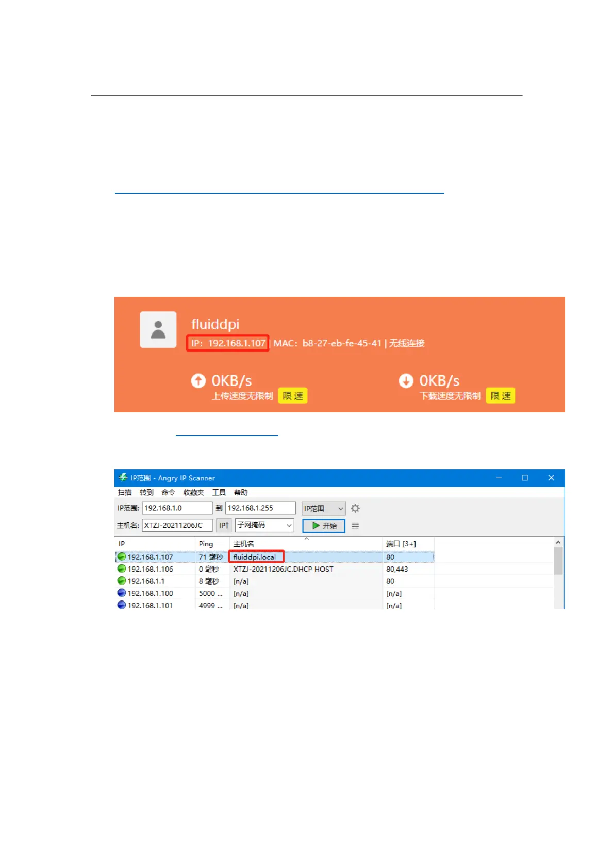Viewport: 614px width, 868px height.
Task: Sort by the Ping column header
Action: (x=212, y=543)
